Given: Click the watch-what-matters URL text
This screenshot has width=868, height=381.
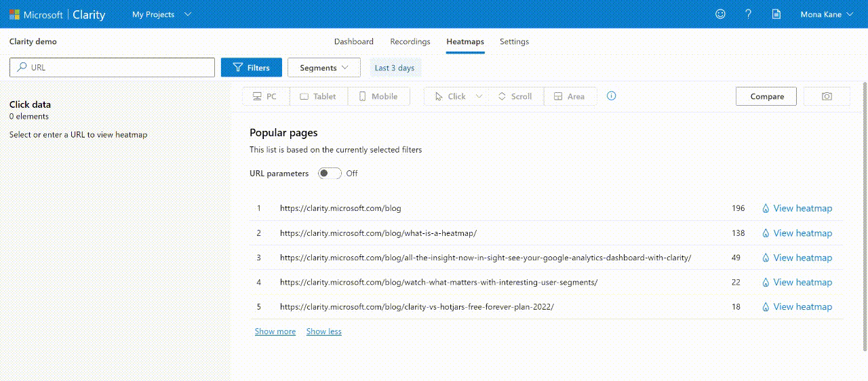Looking at the screenshot, I should point(439,283).
